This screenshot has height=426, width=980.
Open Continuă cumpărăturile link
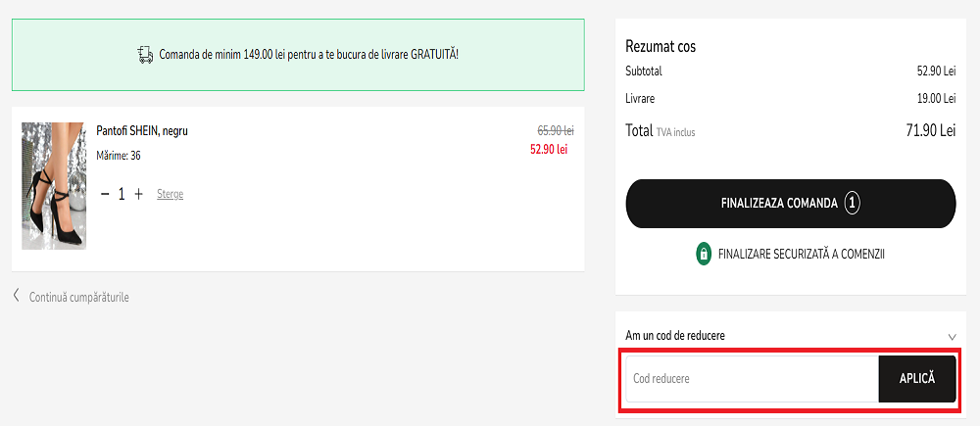point(79,297)
